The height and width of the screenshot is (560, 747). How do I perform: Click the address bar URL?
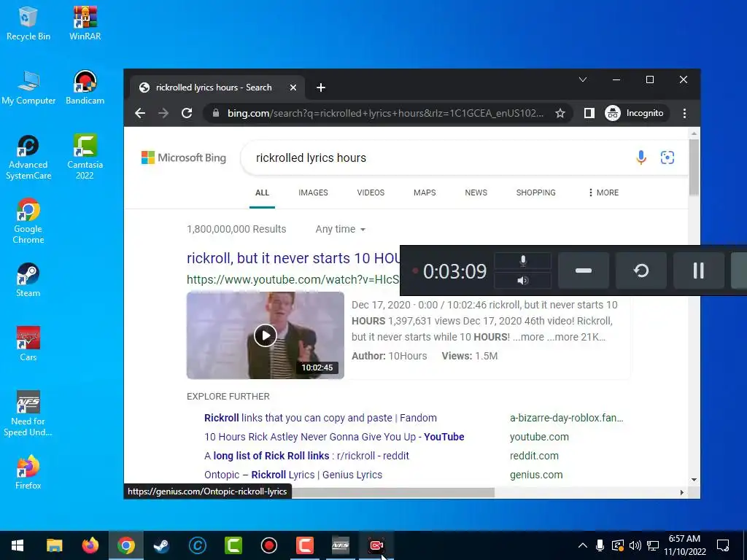[x=385, y=113]
